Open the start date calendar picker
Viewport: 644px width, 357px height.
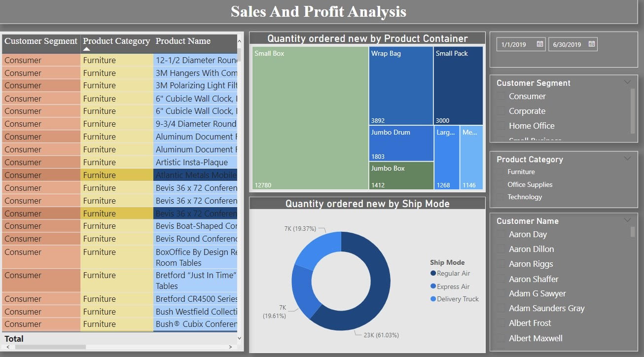pos(540,44)
